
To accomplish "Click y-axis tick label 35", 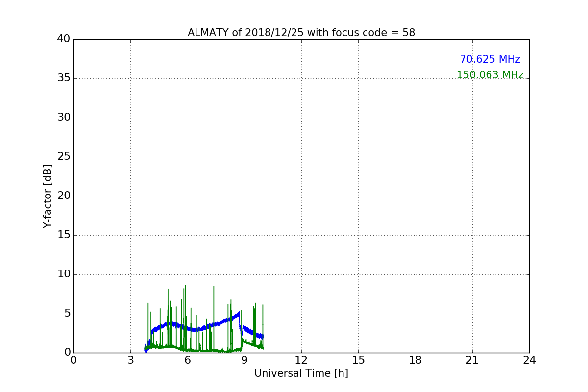I will pyautogui.click(x=64, y=78).
